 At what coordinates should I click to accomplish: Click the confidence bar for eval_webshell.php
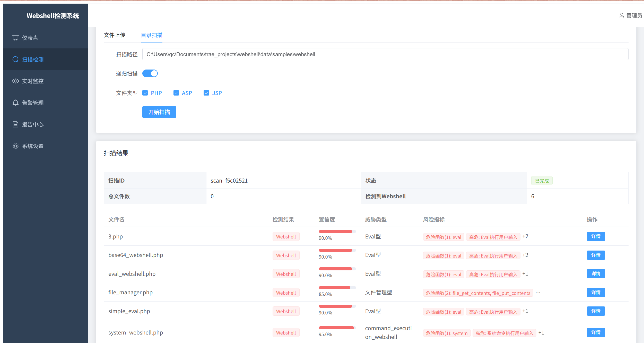[337, 269]
